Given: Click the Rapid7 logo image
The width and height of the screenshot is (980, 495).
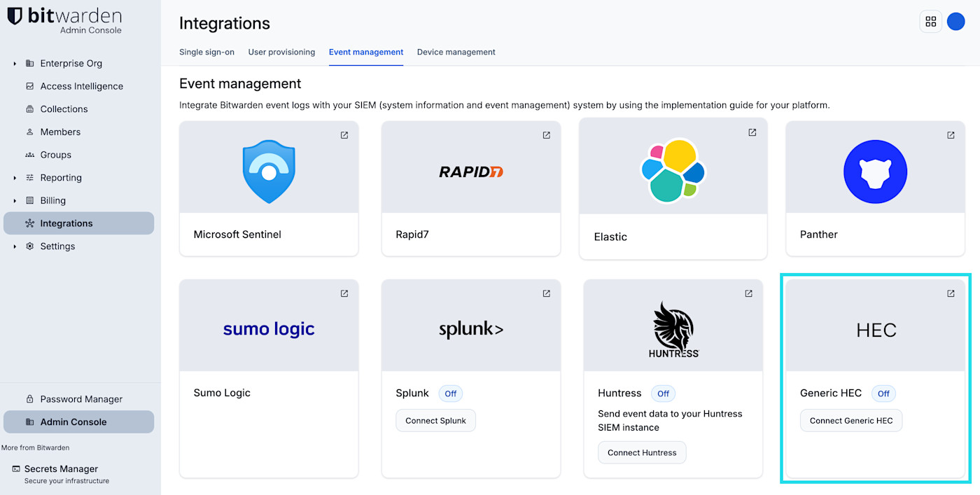Looking at the screenshot, I should pyautogui.click(x=471, y=172).
